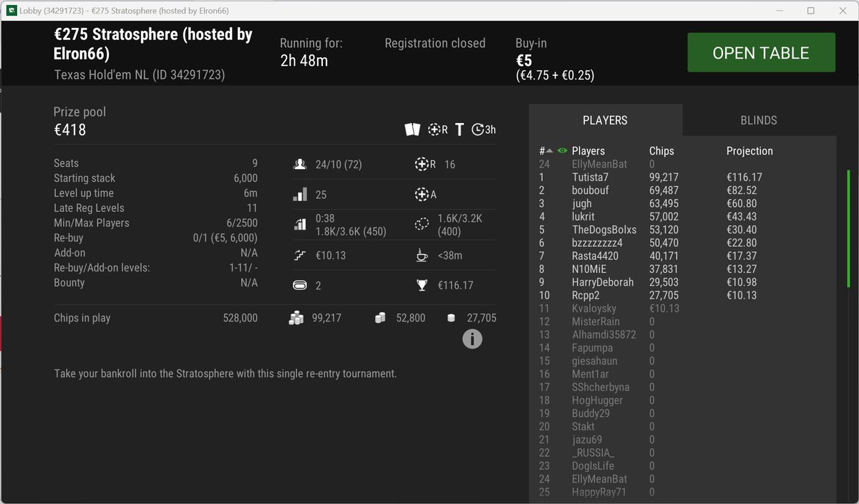Select eliminated player jazu69

(587, 440)
